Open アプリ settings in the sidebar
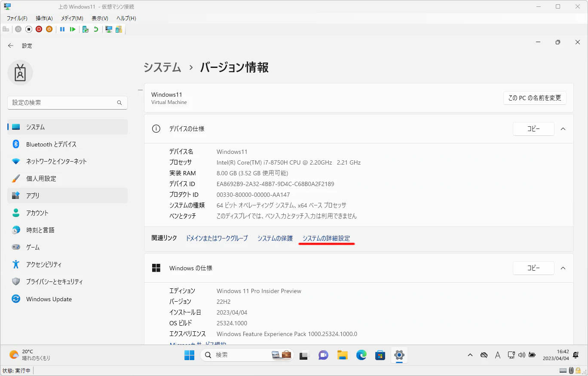This screenshot has height=376, width=588. click(x=67, y=196)
